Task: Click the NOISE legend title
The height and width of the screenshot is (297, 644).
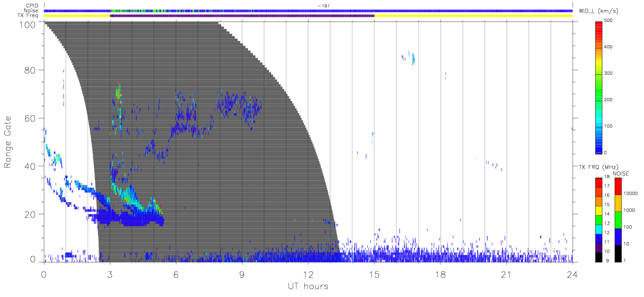Action: coord(621,173)
